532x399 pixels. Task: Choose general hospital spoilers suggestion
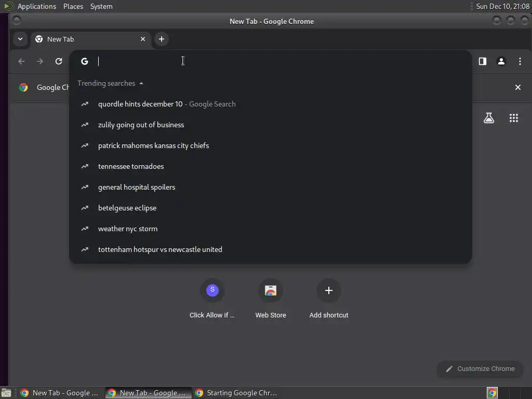coord(270,187)
